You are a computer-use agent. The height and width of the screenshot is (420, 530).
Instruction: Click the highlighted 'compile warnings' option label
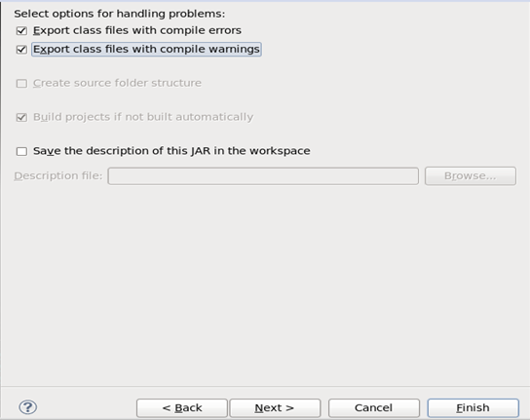pos(146,49)
